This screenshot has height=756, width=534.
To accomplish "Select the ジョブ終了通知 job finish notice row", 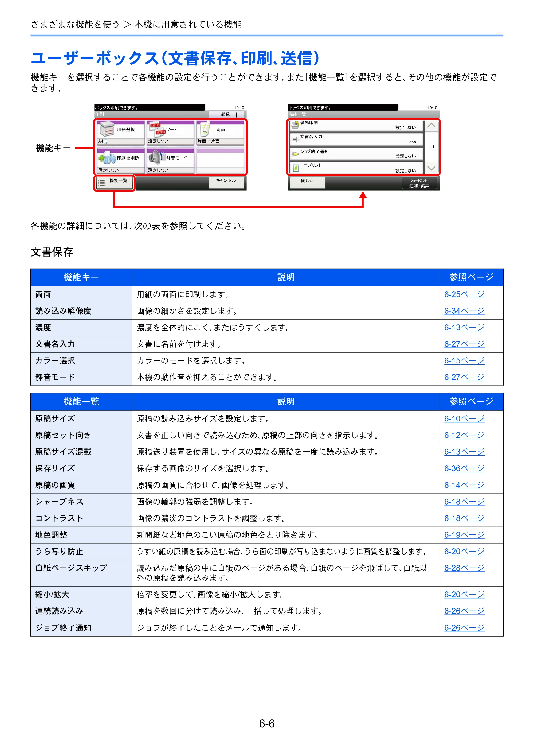I will coord(356,154).
